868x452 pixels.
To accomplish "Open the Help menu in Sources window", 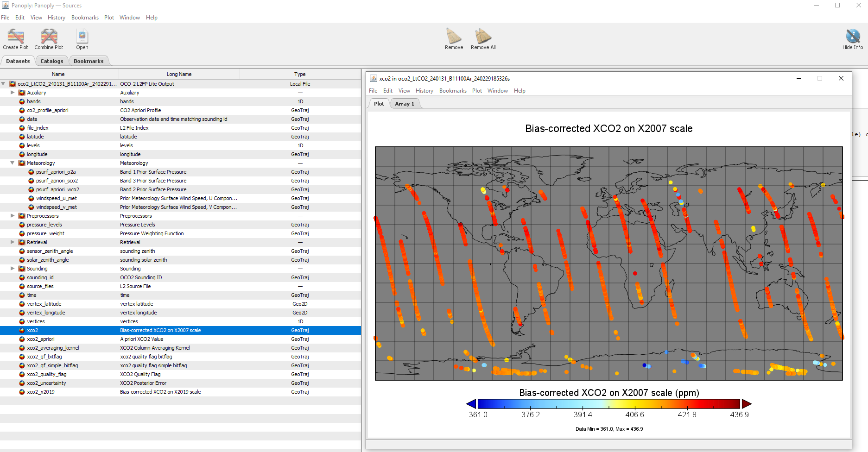I will 152,18.
